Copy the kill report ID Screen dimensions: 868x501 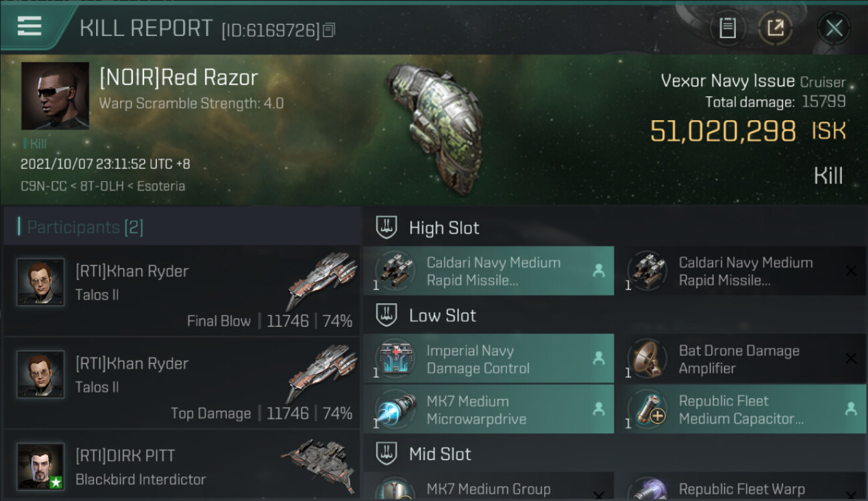click(x=329, y=30)
